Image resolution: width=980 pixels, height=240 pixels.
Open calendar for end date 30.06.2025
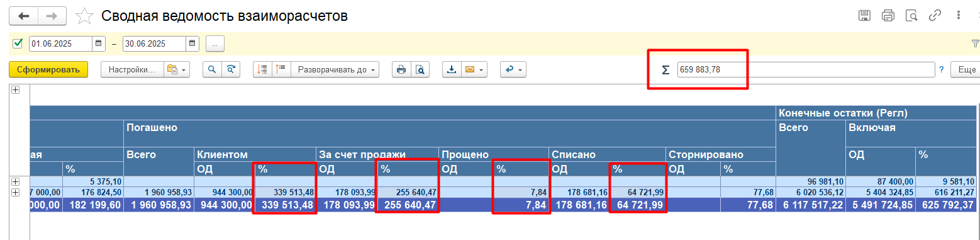(192, 44)
